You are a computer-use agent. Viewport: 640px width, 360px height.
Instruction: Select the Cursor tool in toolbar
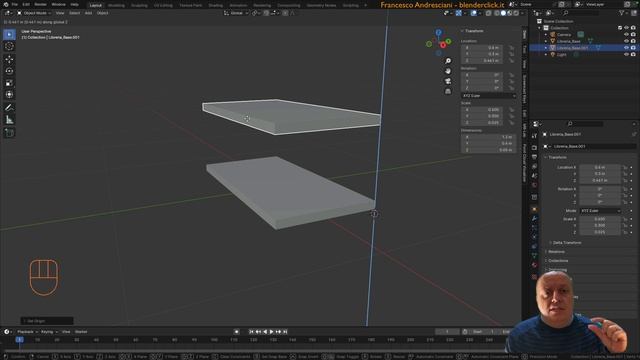coord(9,46)
